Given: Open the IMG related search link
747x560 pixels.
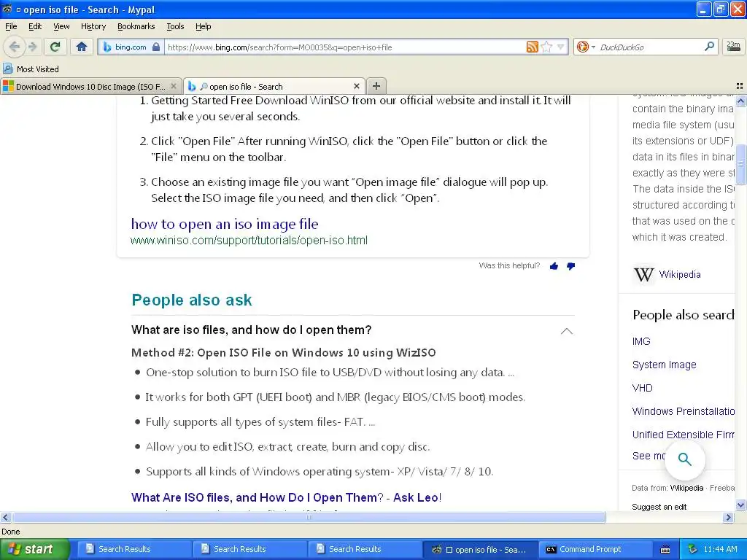Looking at the screenshot, I should click(640, 341).
